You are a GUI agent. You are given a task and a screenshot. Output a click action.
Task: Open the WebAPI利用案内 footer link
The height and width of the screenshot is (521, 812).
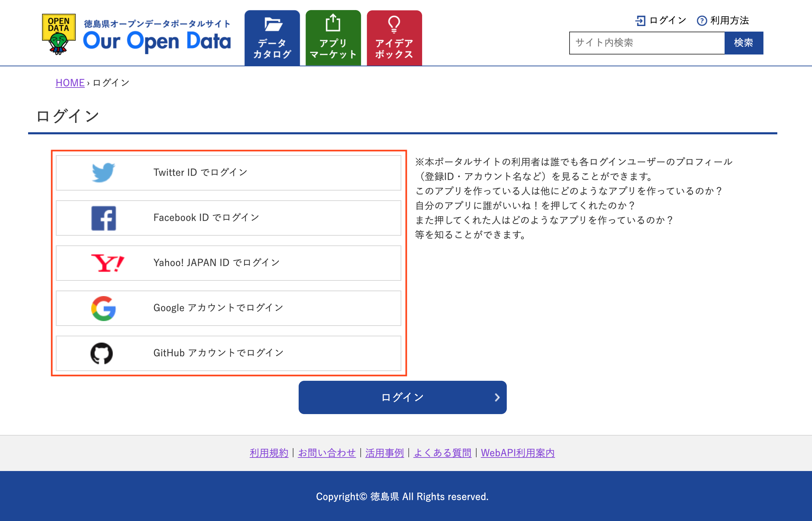[x=518, y=453]
